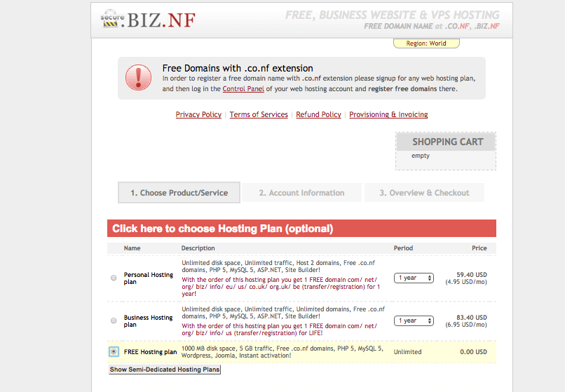Click the Shopping Cart header

[x=446, y=142]
